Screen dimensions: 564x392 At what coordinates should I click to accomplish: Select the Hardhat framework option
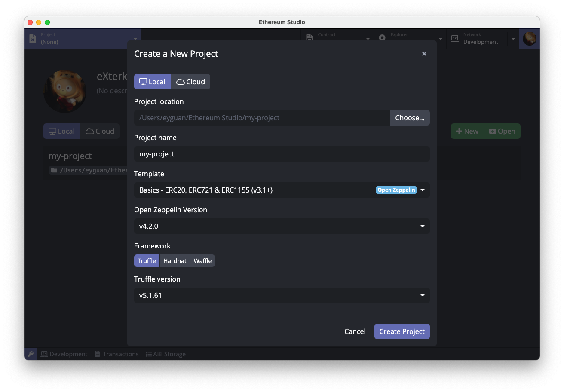point(175,261)
